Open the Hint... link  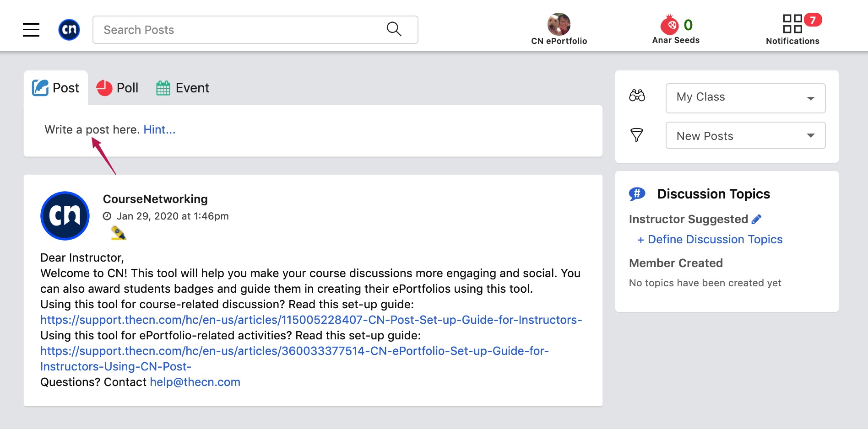159,129
